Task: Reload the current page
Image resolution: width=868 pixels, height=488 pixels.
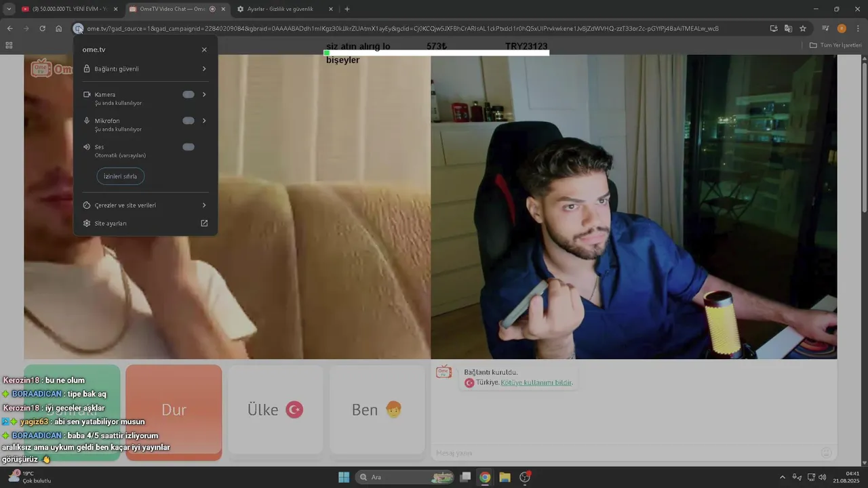Action: pyautogui.click(x=42, y=28)
